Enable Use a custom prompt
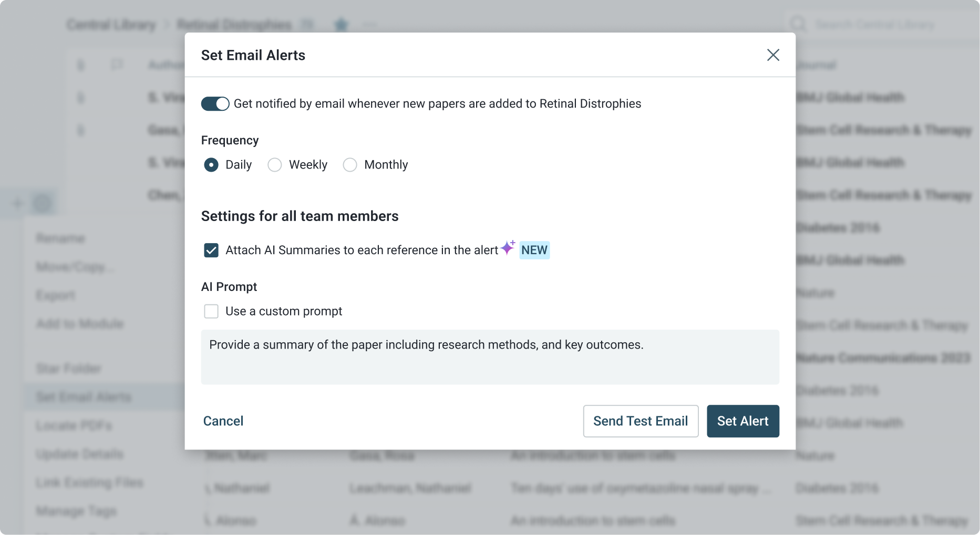This screenshot has width=980, height=535. 211,311
